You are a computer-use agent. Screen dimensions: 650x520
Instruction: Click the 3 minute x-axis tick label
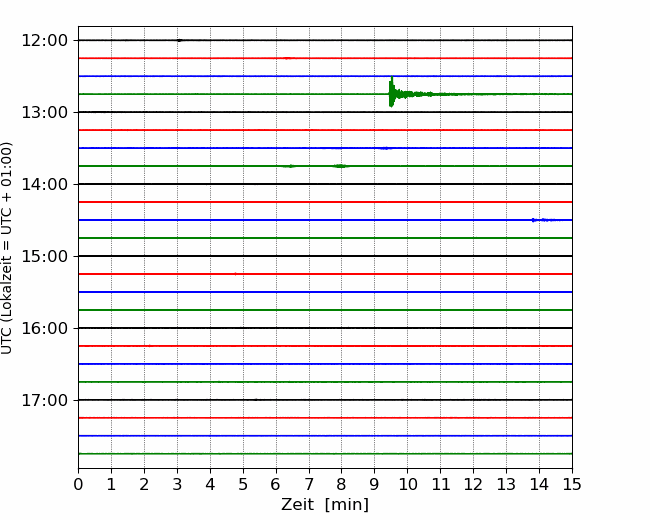click(177, 485)
